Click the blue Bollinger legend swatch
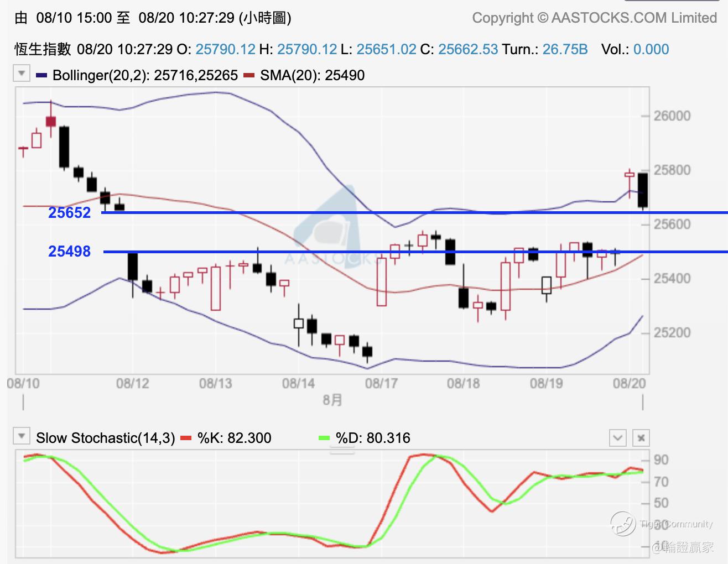This screenshot has width=728, height=564. click(x=41, y=75)
